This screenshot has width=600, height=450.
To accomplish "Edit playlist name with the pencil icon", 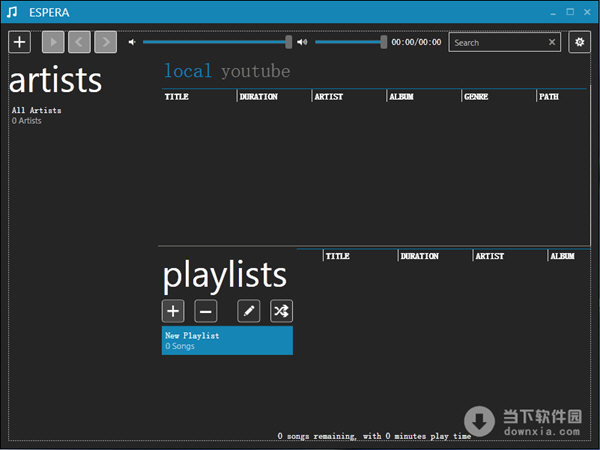I will click(x=249, y=311).
